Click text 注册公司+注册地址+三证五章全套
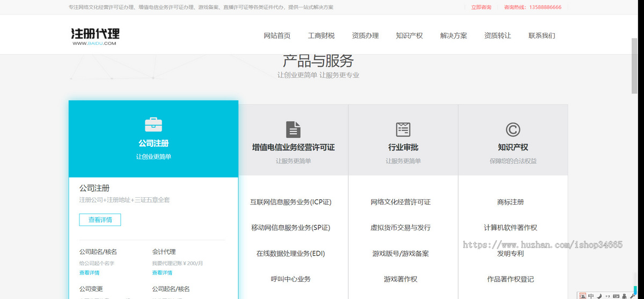The width and height of the screenshot is (644, 299). pos(125,200)
